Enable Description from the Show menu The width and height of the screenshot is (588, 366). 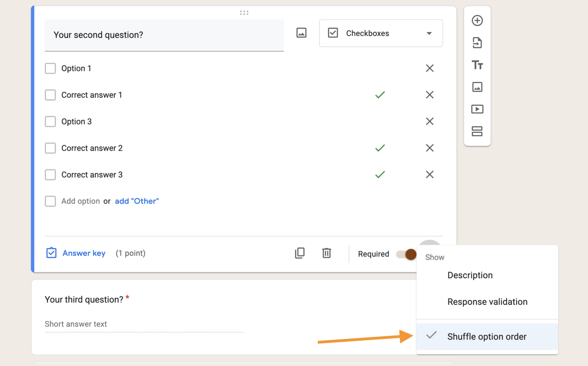click(x=470, y=275)
